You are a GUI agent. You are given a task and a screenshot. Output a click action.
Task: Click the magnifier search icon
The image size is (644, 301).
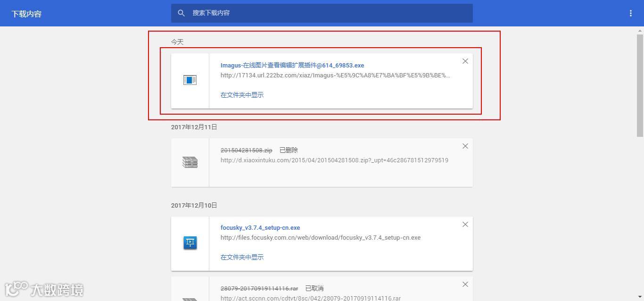point(181,13)
